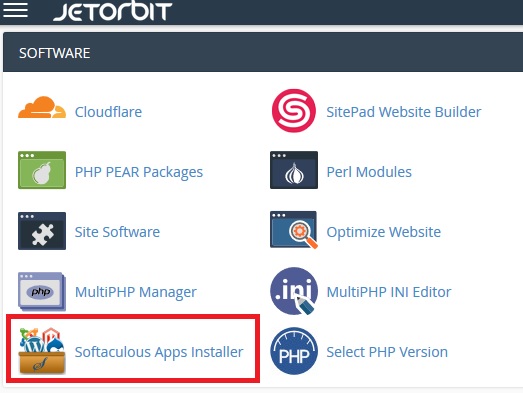This screenshot has width=523, height=393.
Task: Click the MultiPHP Manager php icon
Action: coord(42,291)
